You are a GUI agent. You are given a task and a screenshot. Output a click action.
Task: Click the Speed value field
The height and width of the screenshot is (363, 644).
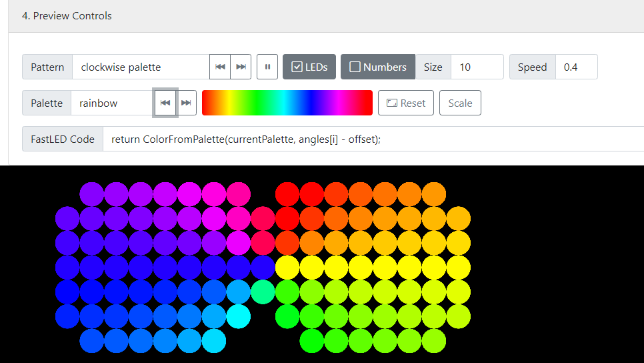pos(576,67)
